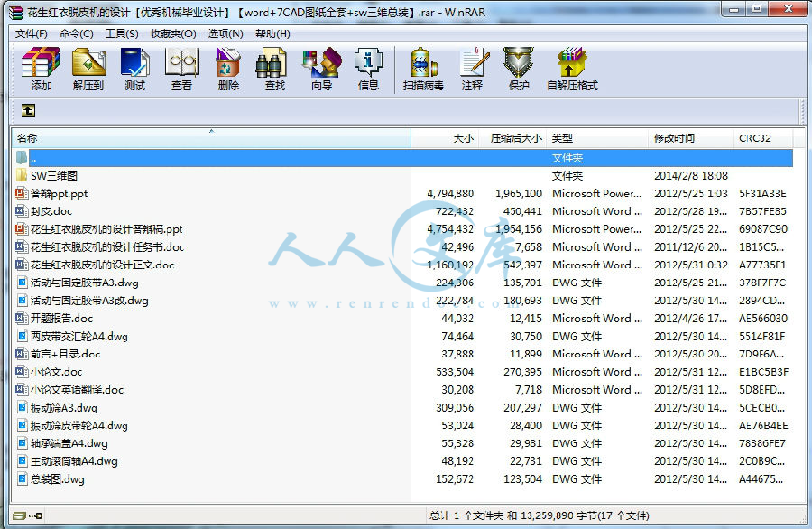
Task: Open the Favorites (收藏夹) menu
Action: [173, 33]
